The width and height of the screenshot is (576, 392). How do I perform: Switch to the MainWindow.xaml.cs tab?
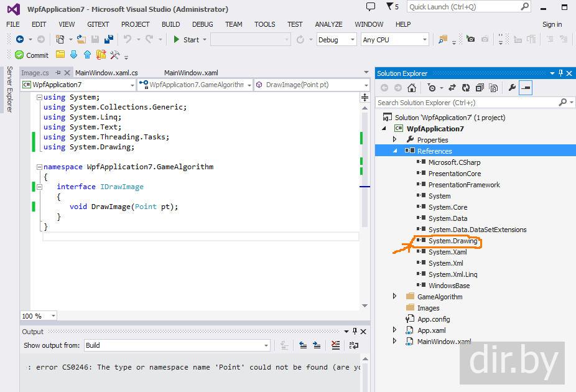(x=106, y=73)
